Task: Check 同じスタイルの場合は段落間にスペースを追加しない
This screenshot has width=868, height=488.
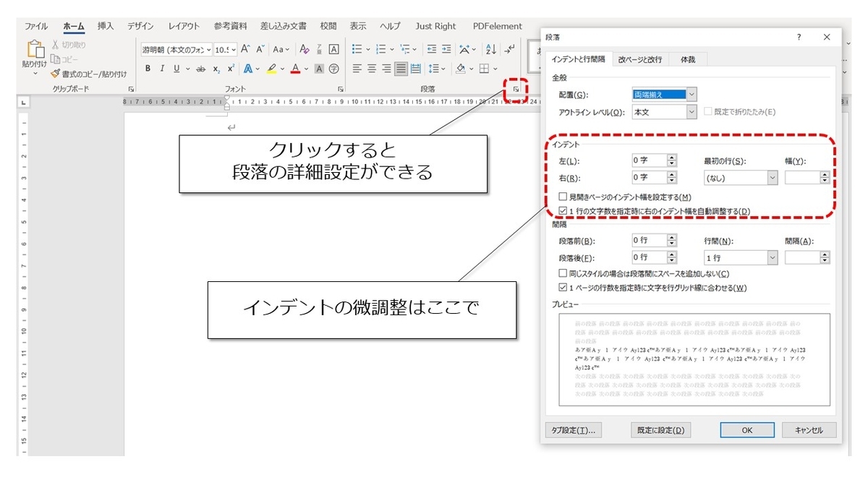Action: coord(563,274)
